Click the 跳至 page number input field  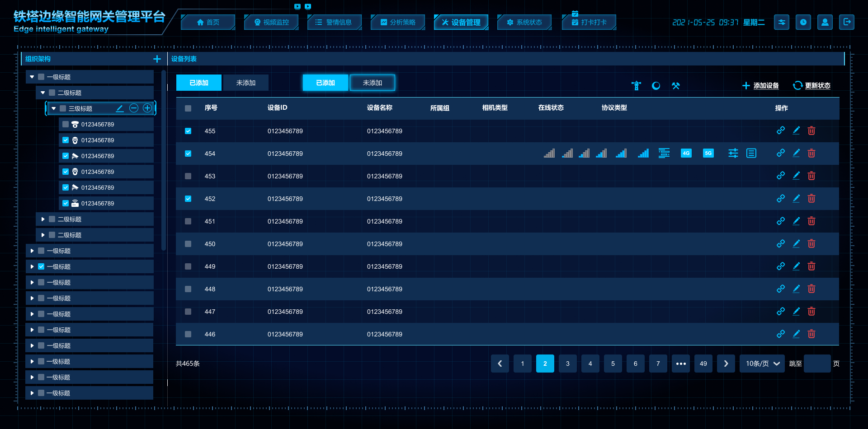click(817, 364)
